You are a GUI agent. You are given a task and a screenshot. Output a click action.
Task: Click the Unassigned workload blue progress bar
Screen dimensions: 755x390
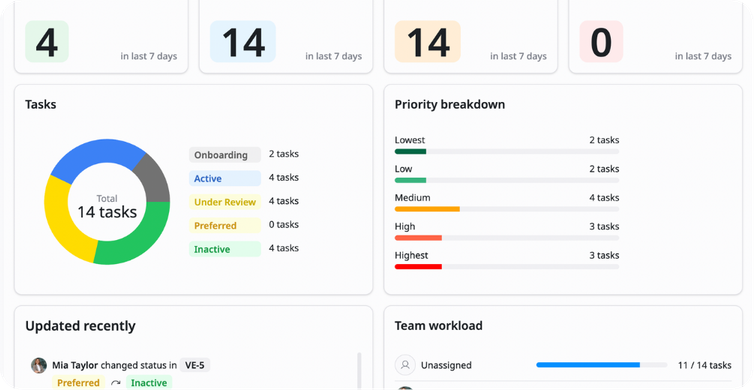click(x=588, y=365)
